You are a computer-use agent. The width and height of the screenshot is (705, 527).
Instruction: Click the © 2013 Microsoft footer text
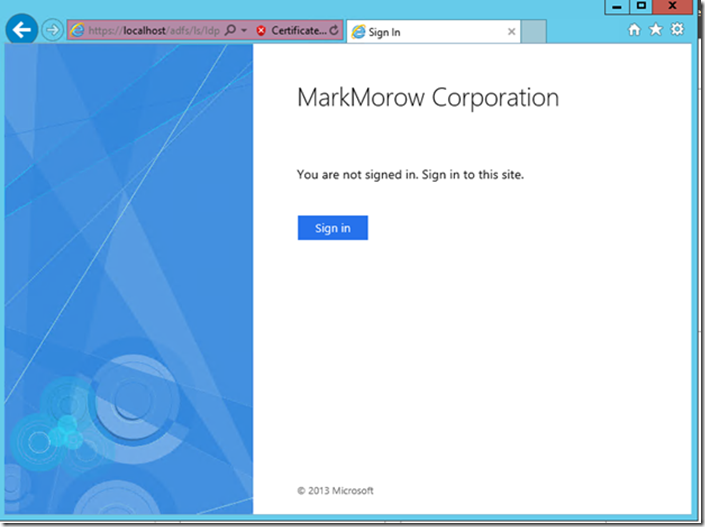(335, 491)
